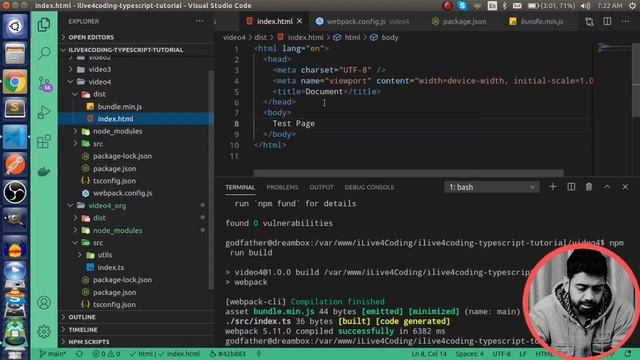Open the Explorer view in activity bar
The image size is (640, 360).
pyautogui.click(x=44, y=25)
